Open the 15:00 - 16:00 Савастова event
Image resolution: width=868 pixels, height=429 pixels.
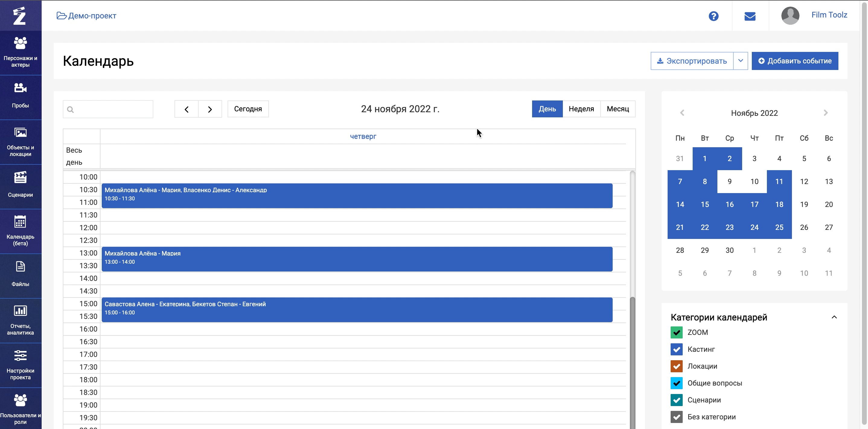[357, 310]
